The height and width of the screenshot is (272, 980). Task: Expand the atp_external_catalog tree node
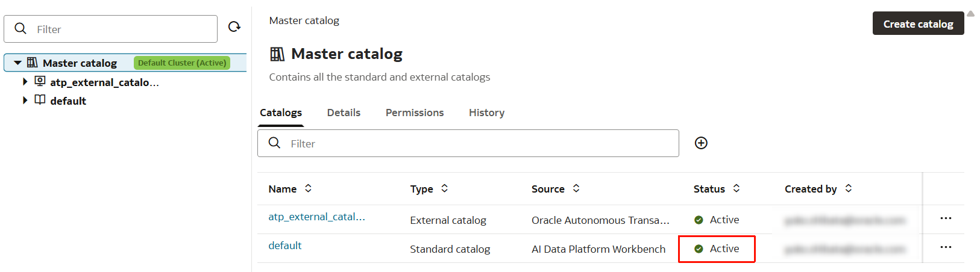pos(25,82)
